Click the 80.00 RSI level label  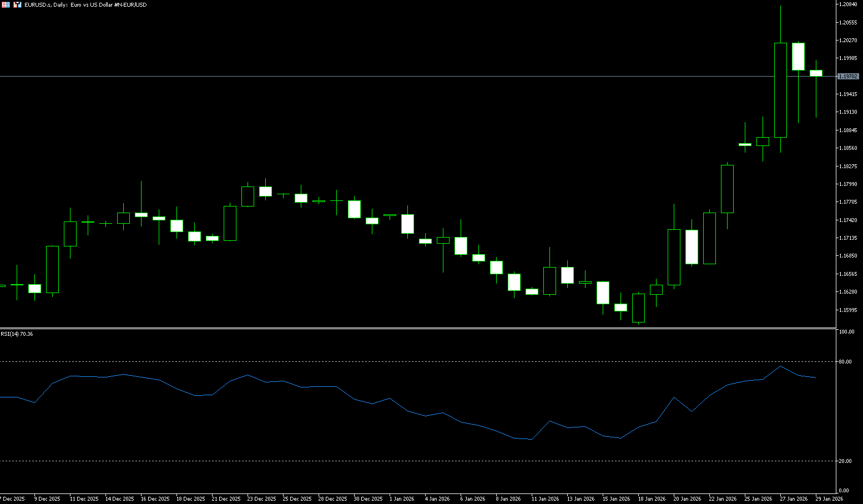click(845, 362)
